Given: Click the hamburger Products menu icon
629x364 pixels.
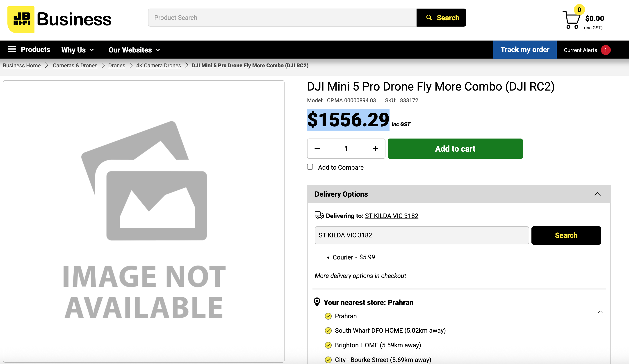Looking at the screenshot, I should click(12, 49).
